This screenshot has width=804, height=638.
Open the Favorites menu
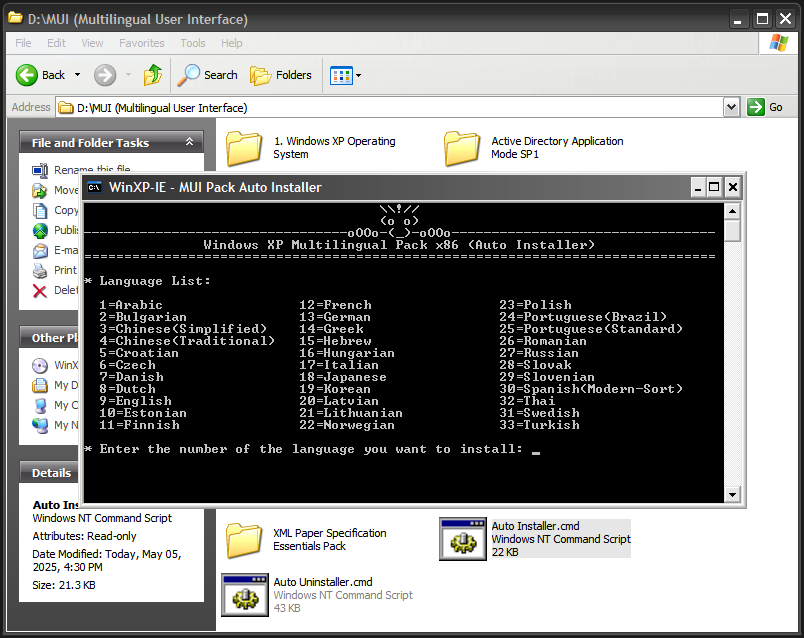click(x=142, y=43)
